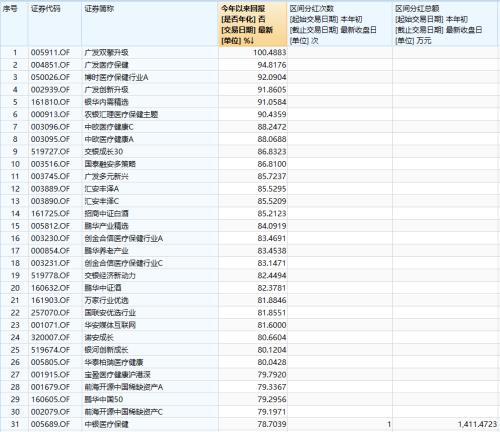Click the 交银成长30 row
Viewport: 500px width, 432px height.
[250, 151]
